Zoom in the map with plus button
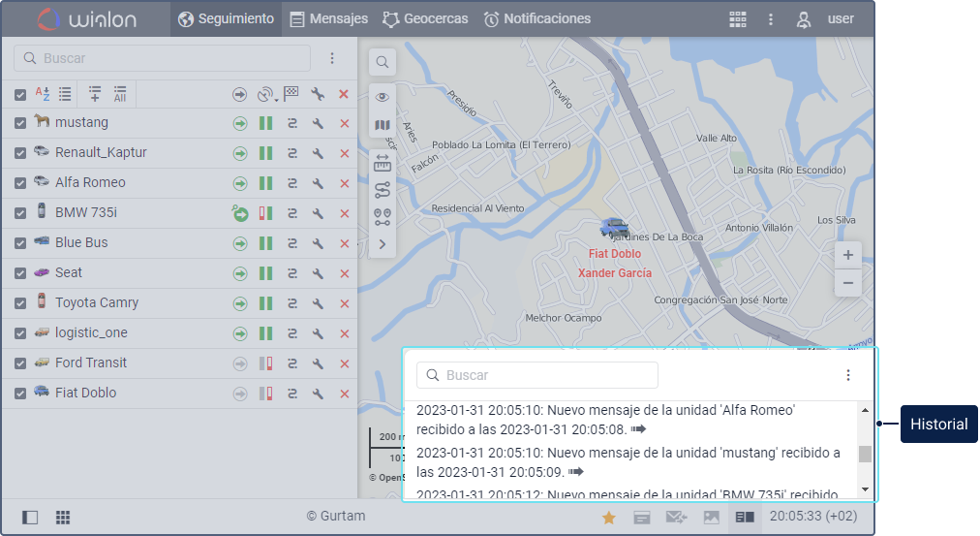Image resolution: width=980 pixels, height=536 pixels. pos(847,255)
